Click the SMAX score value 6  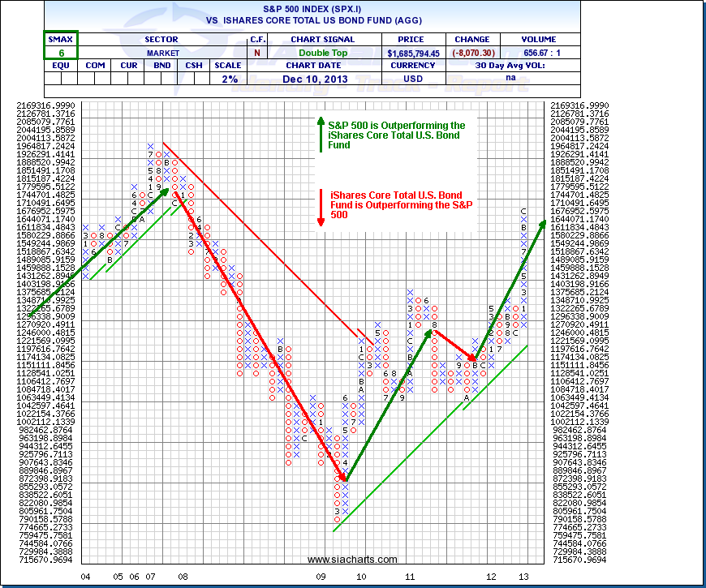click(61, 53)
